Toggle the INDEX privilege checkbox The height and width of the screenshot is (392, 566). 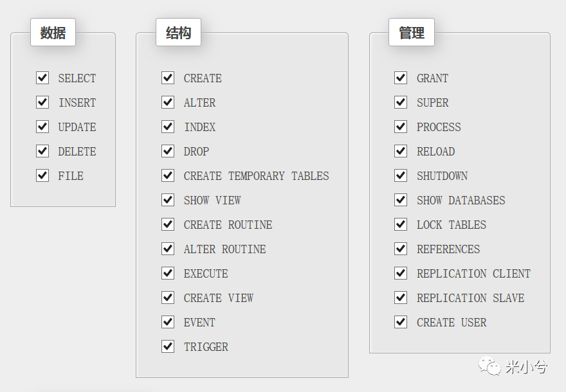click(168, 127)
